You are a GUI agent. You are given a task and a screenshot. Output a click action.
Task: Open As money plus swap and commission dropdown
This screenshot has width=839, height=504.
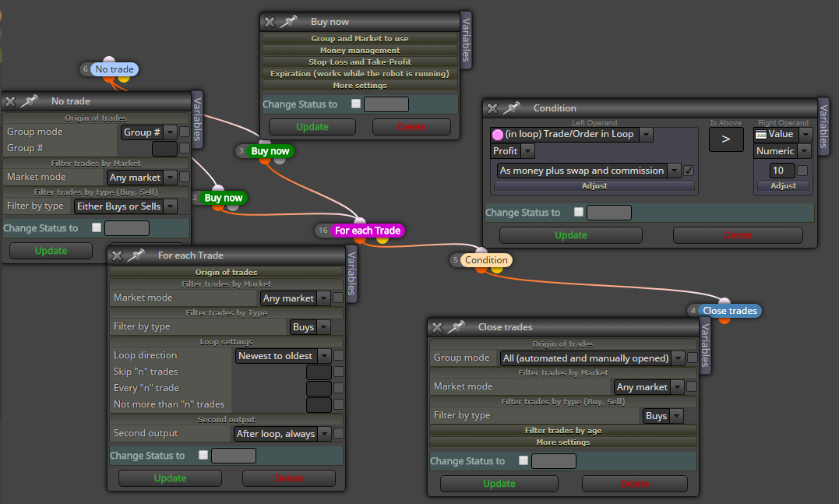(588, 171)
